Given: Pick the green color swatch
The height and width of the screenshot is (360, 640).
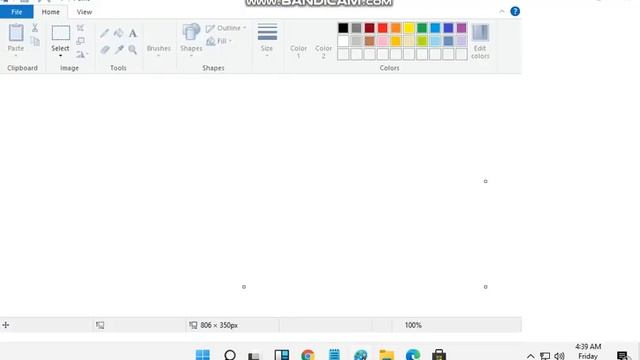Looking at the screenshot, I should (422, 28).
